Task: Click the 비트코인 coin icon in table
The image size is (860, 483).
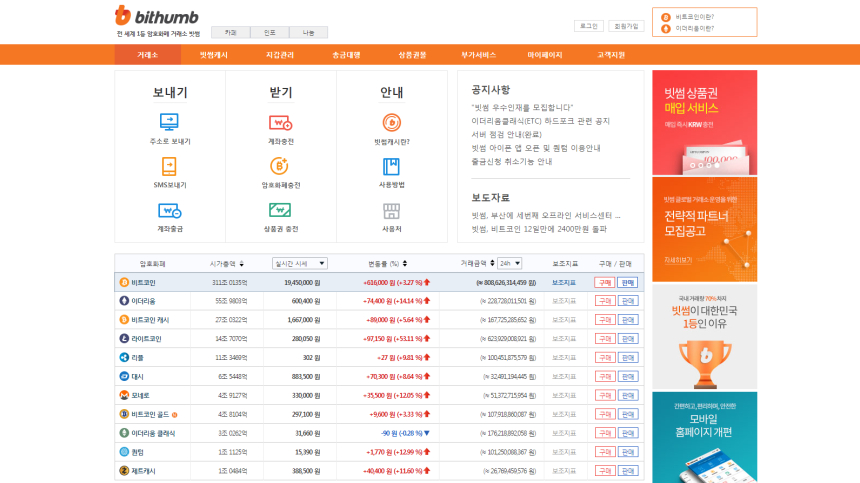Action: [124, 282]
